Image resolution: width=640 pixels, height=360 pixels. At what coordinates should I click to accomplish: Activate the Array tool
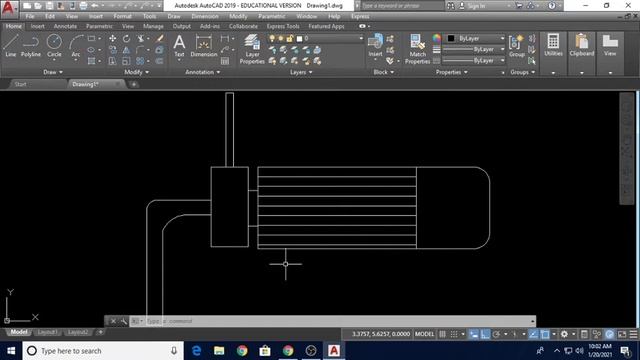[141, 61]
